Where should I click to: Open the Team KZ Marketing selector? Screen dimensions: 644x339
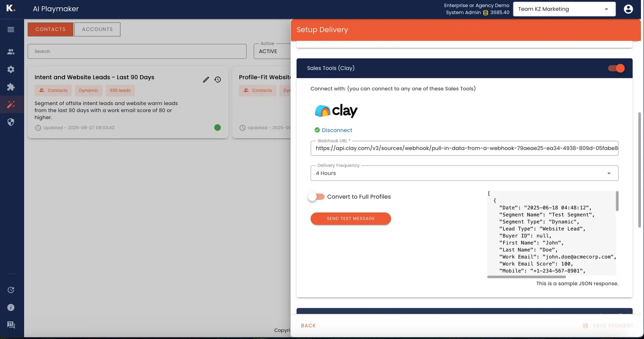564,9
